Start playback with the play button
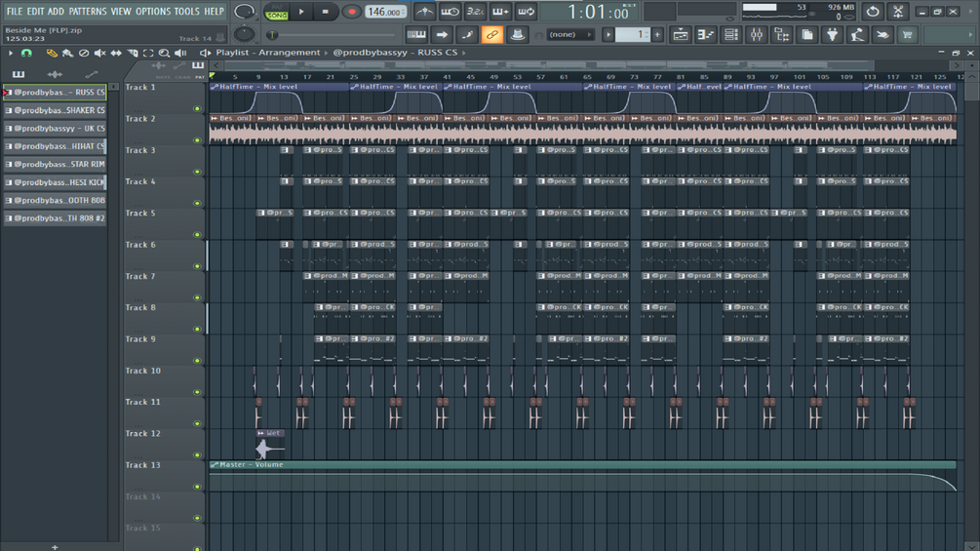980x551 pixels. 301,12
